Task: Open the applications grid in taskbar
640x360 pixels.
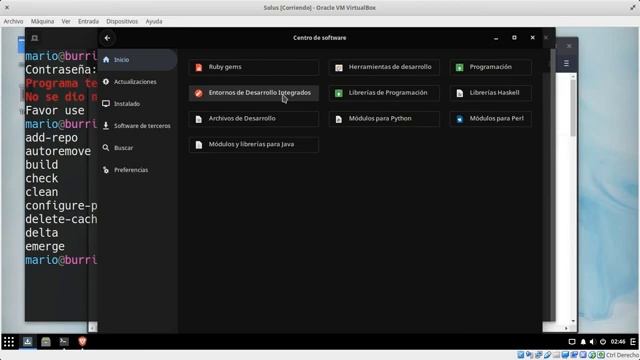Action: point(9,342)
